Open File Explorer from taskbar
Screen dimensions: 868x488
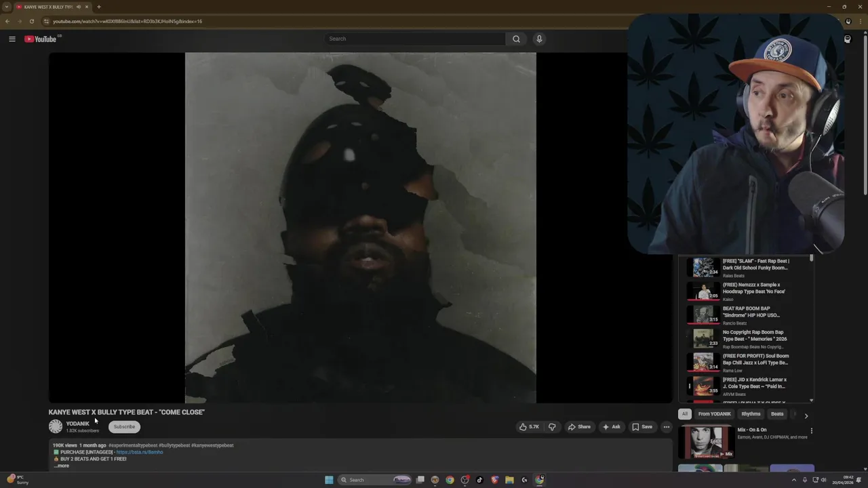click(509, 480)
